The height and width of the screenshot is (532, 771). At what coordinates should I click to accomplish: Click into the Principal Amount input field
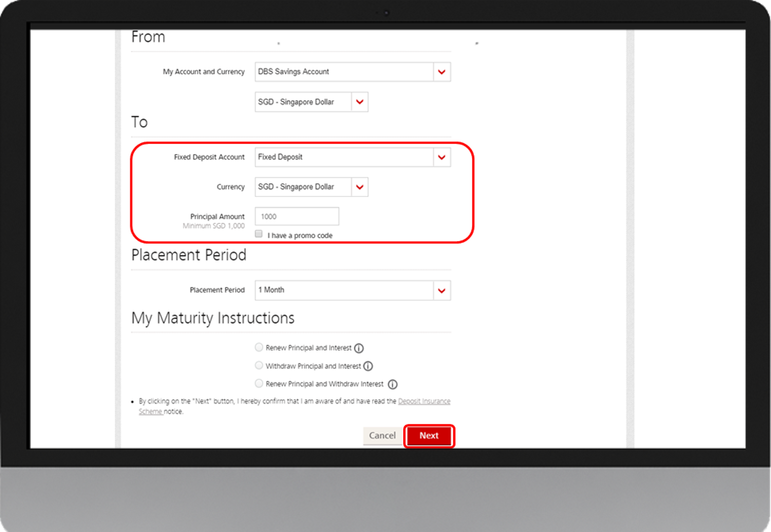(297, 216)
